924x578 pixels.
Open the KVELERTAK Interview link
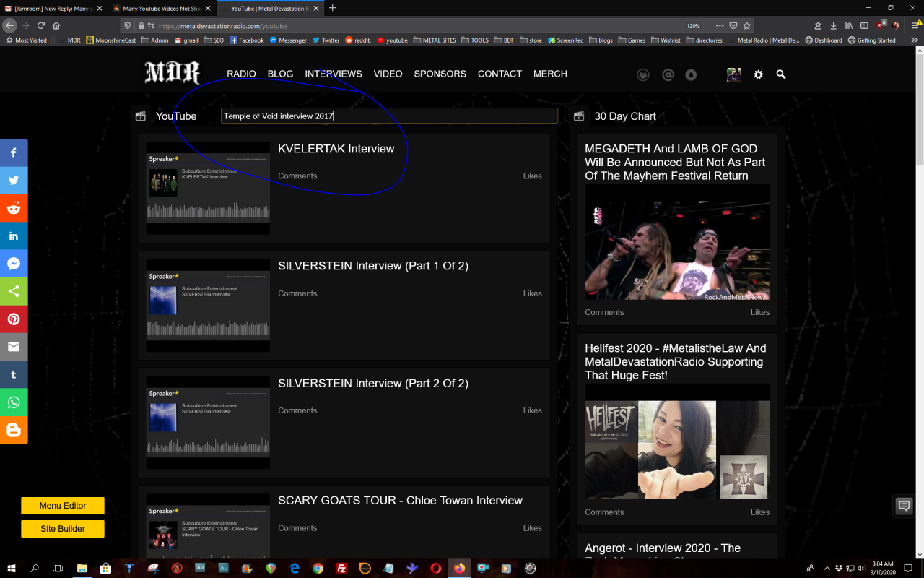336,149
